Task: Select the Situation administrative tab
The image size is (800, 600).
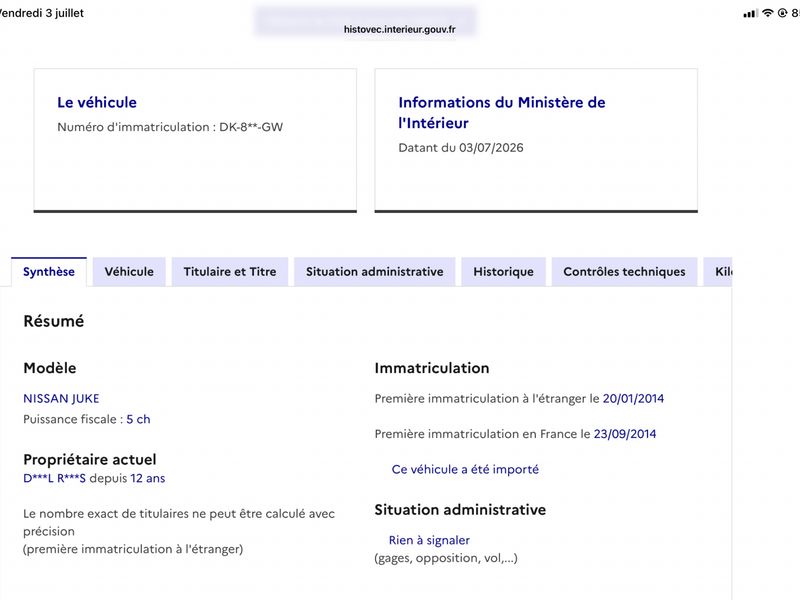Action: [x=374, y=272]
